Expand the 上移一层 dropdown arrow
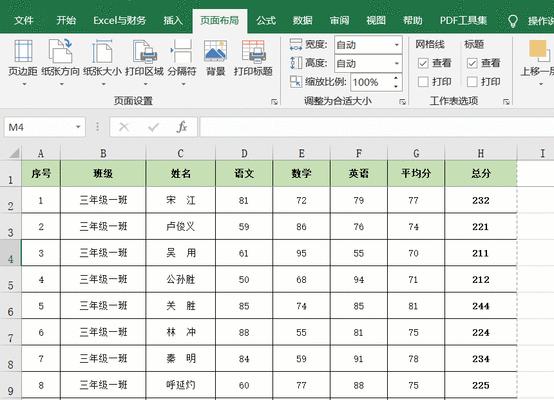 point(541,84)
